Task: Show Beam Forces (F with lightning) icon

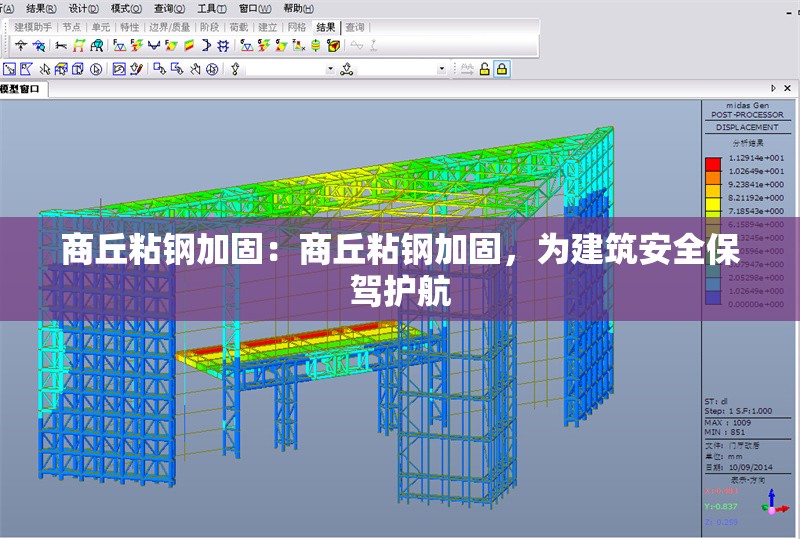Action: [136, 46]
